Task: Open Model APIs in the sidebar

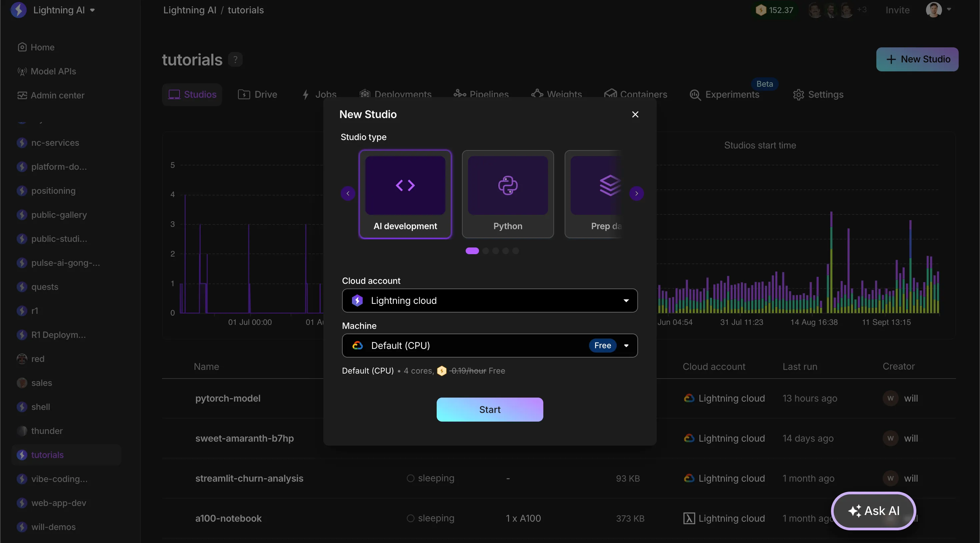Action: (47, 71)
